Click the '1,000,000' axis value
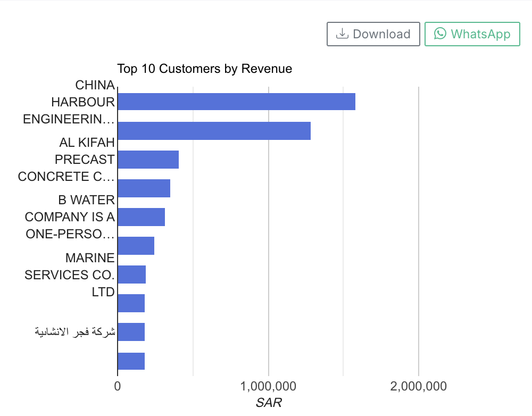The width and height of the screenshot is (532, 416). click(268, 386)
